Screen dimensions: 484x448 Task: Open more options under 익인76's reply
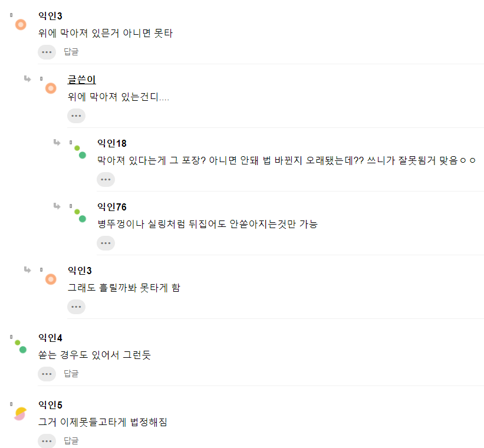(x=106, y=243)
